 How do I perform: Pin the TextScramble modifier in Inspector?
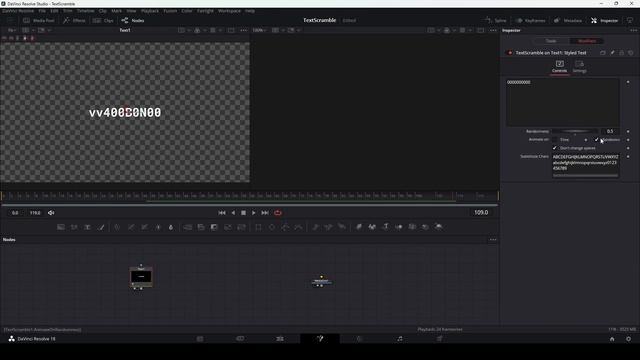(612, 53)
